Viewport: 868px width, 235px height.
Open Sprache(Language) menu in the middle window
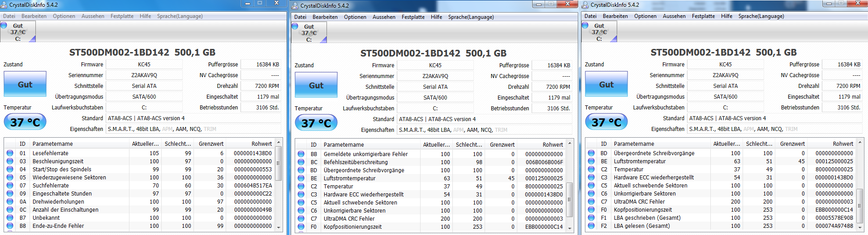[x=471, y=17]
